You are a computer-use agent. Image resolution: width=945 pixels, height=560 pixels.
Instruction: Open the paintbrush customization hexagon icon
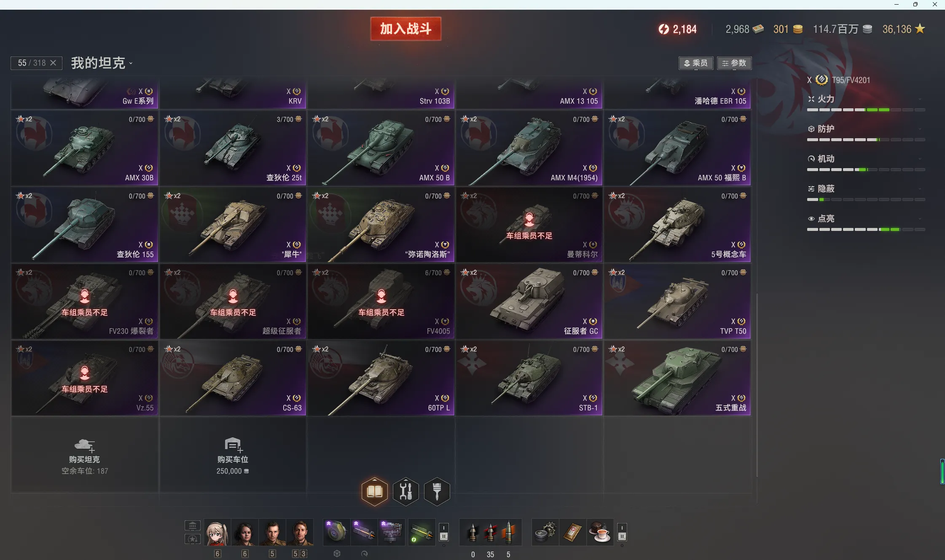437,491
